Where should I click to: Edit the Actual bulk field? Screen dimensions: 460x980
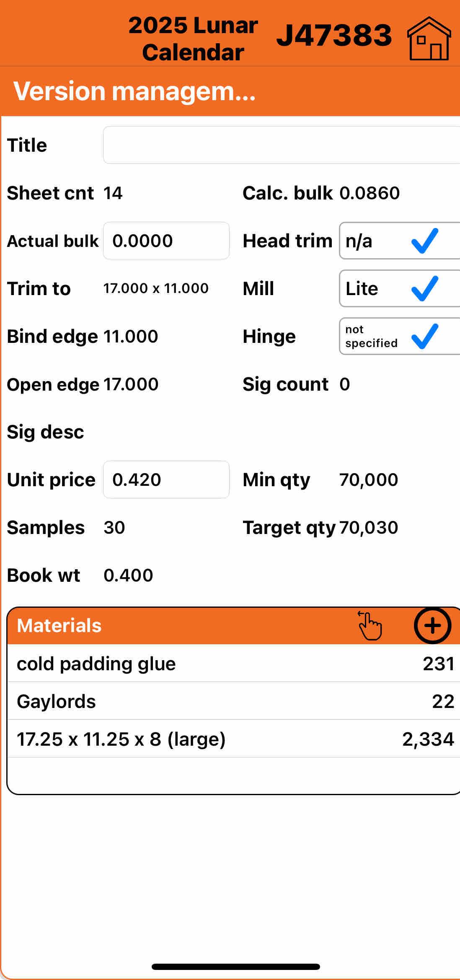tap(166, 241)
